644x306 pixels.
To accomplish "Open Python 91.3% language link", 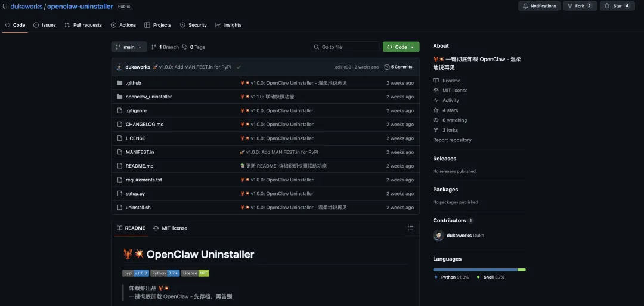I will [x=451, y=277].
